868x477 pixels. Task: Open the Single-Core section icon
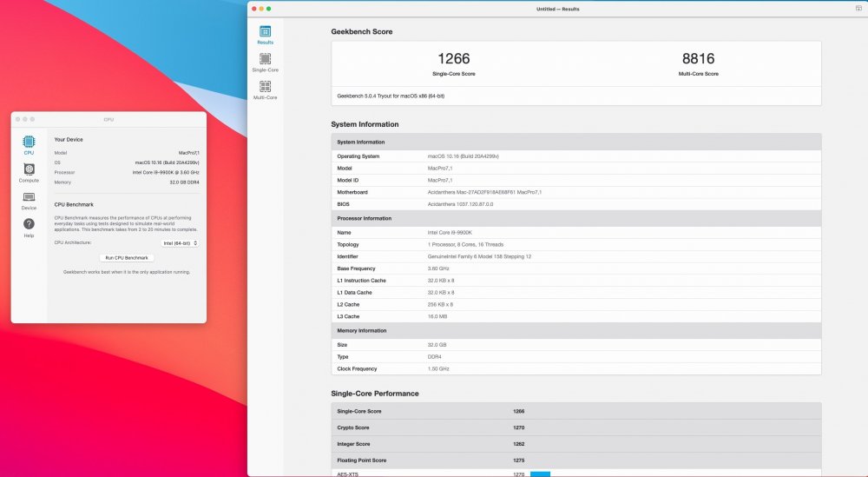click(265, 59)
